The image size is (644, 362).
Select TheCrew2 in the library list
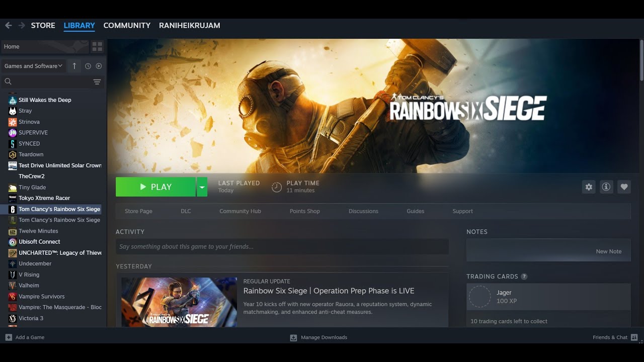(x=32, y=176)
